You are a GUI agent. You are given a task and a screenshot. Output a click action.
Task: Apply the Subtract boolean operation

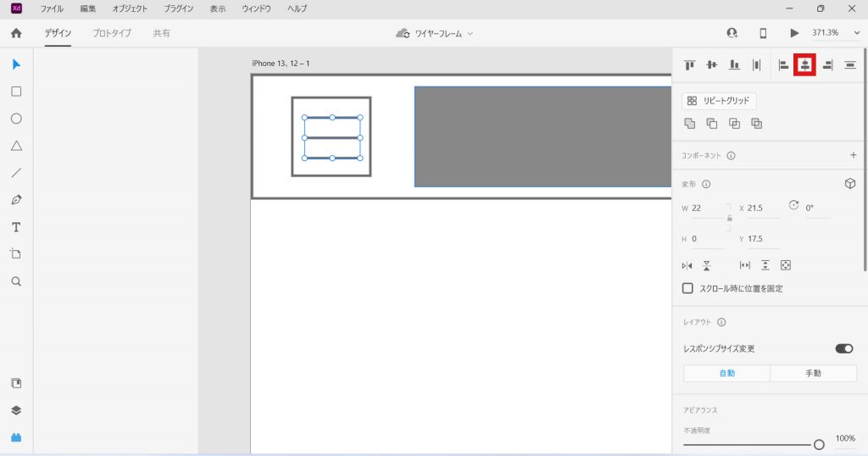(712, 124)
